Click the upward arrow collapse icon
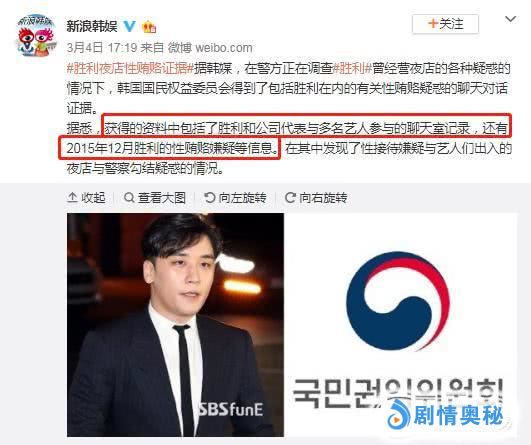This screenshot has height=445, width=531. point(72,197)
